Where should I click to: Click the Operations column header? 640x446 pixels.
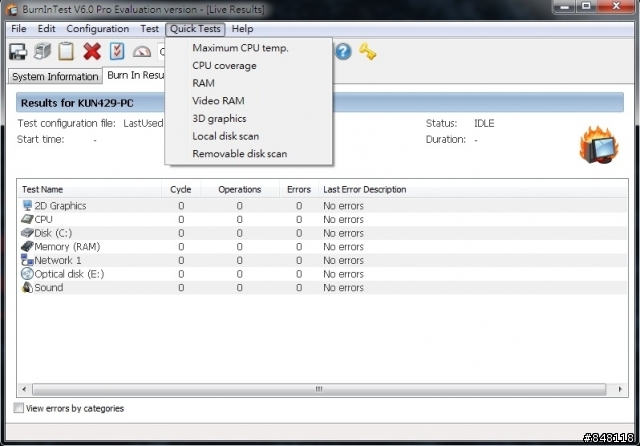point(240,189)
